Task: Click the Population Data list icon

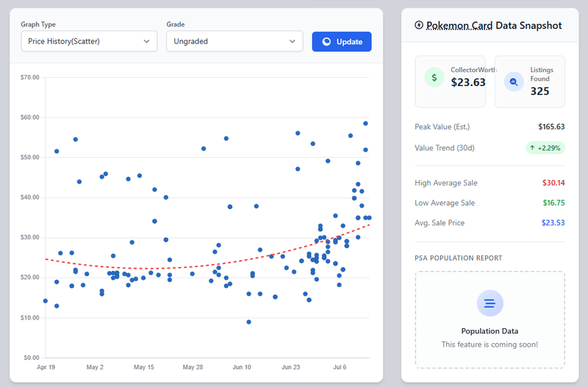Action: (490, 303)
